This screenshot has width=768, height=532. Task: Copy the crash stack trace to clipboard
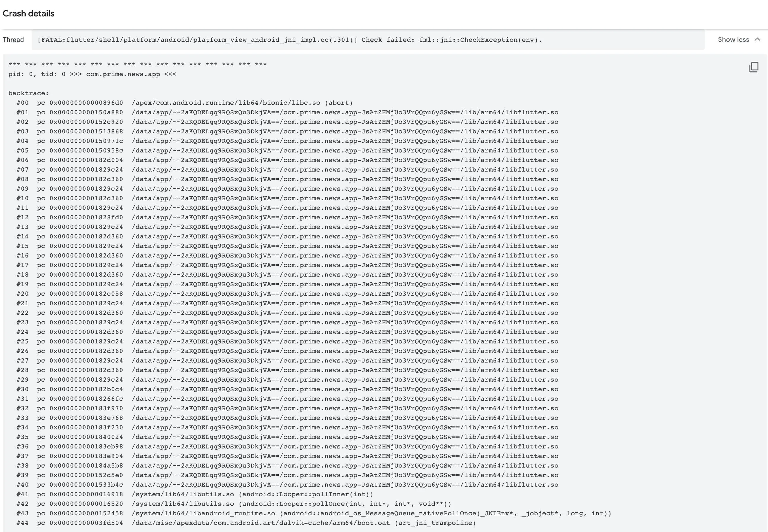754,67
